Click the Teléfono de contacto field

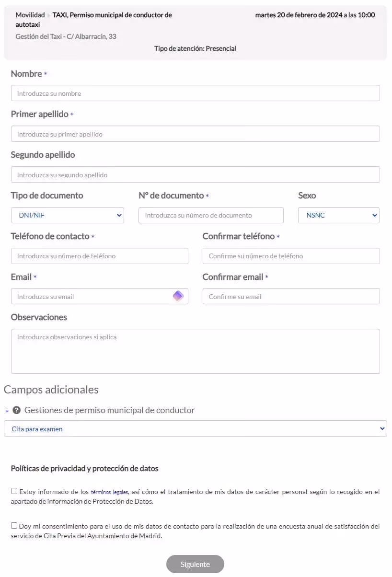[99, 256]
